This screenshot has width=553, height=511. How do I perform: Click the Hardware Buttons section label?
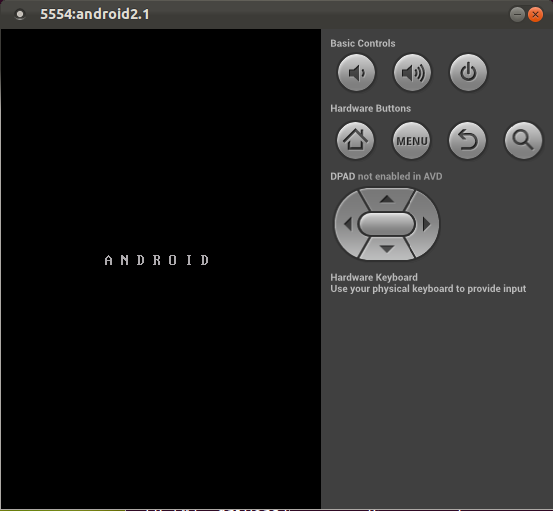pyautogui.click(x=370, y=108)
